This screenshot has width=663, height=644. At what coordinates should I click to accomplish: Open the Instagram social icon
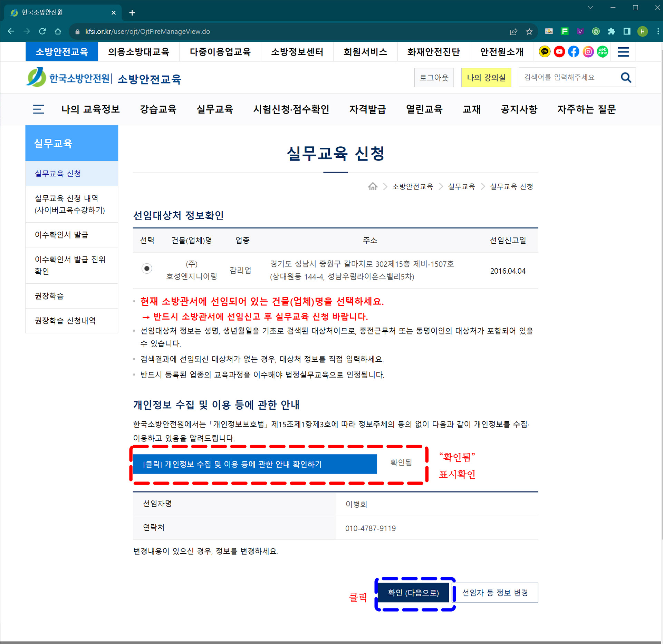588,52
